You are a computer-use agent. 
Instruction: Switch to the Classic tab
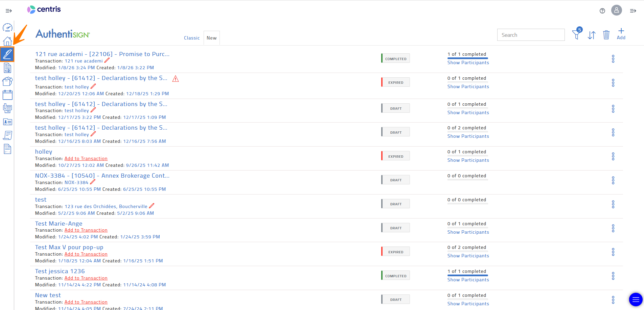tap(192, 38)
